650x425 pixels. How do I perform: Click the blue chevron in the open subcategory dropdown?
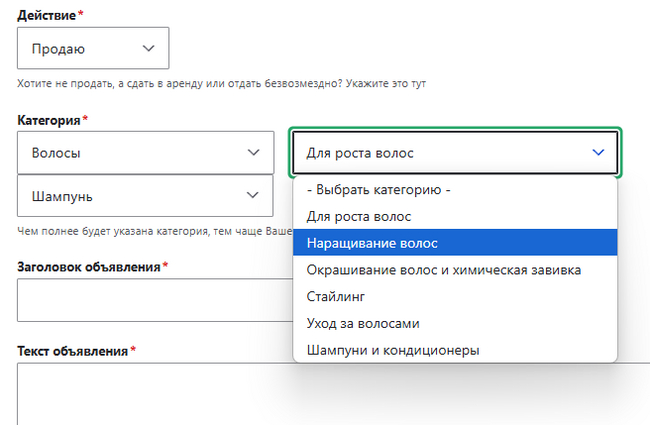click(x=598, y=153)
